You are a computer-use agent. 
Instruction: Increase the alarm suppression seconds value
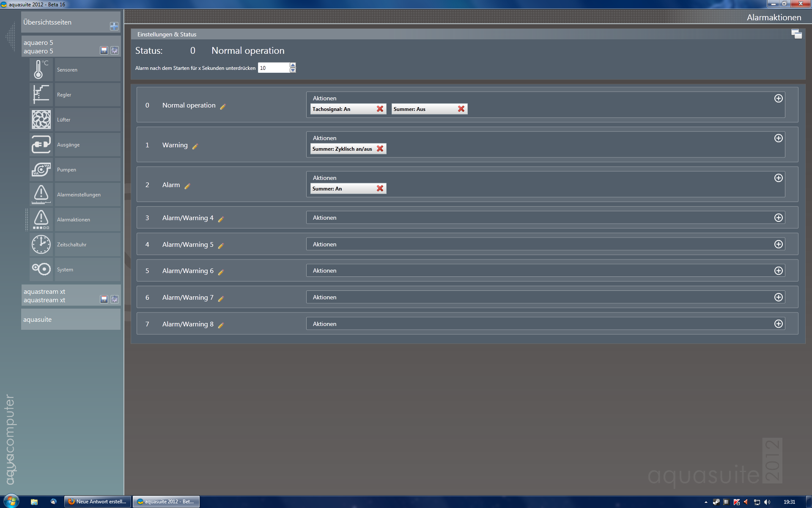(x=293, y=65)
